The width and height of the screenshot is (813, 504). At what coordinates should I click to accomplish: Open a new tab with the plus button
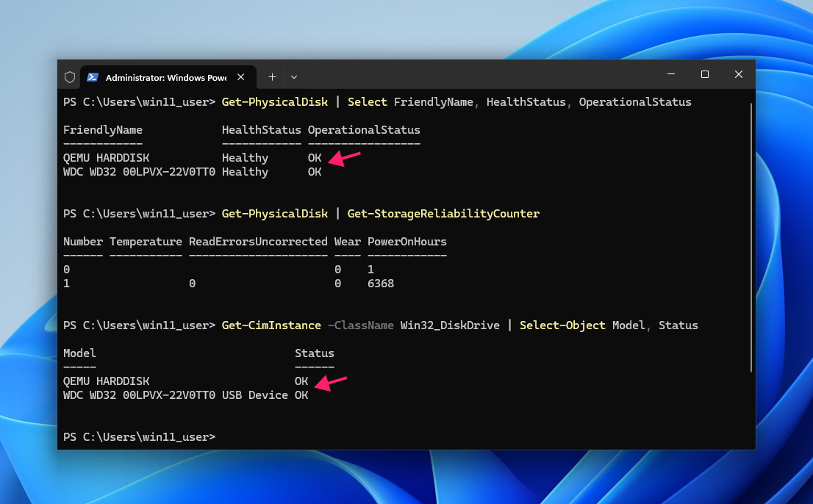tap(272, 77)
